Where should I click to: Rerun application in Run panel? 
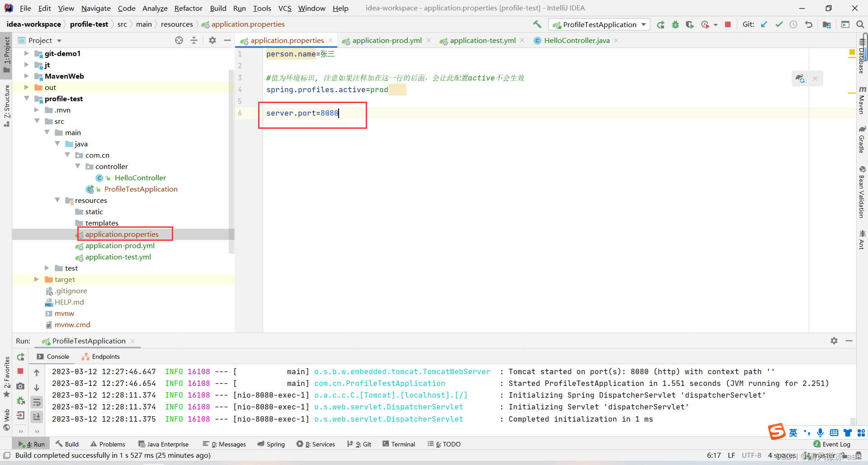21,357
